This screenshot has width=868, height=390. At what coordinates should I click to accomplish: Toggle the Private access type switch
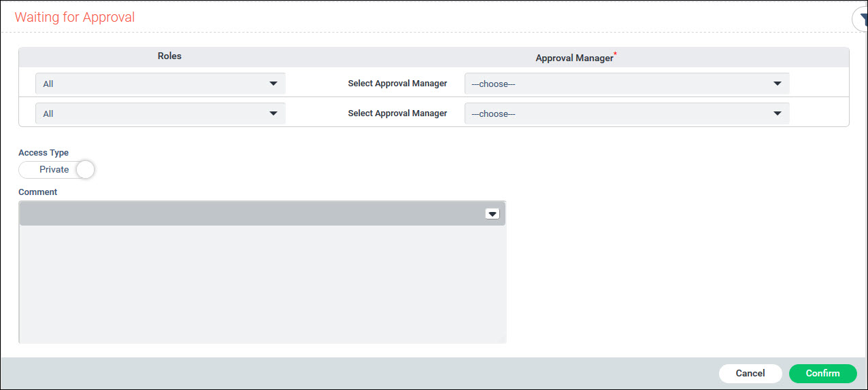coord(54,169)
